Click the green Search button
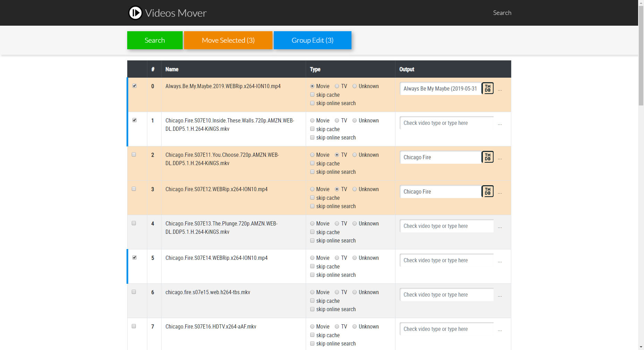 tap(155, 40)
